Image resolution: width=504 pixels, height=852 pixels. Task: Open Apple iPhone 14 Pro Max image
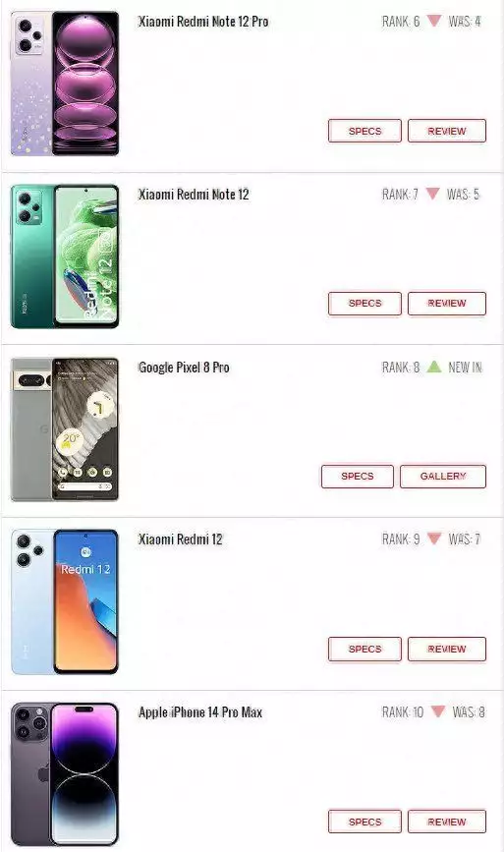[x=65, y=774]
